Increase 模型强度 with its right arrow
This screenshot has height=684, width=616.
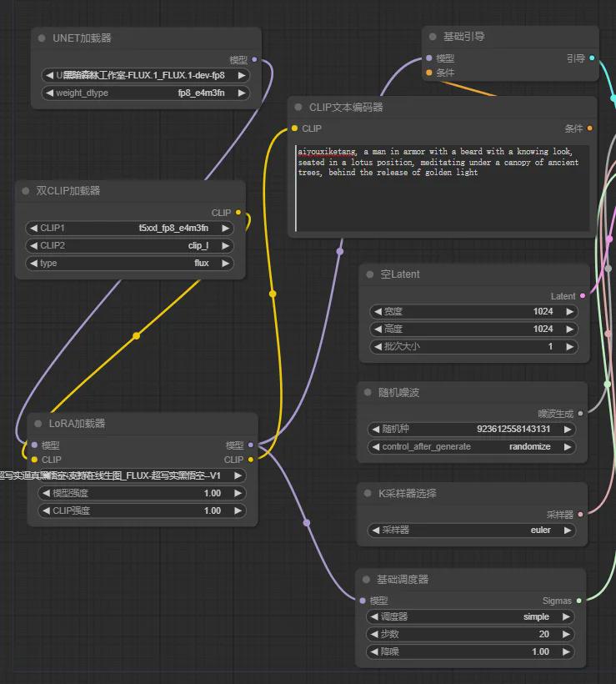coord(238,494)
